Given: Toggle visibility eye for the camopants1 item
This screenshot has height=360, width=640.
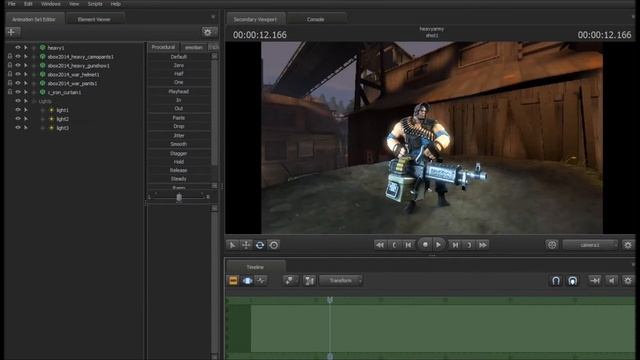Looking at the screenshot, I should [18, 57].
